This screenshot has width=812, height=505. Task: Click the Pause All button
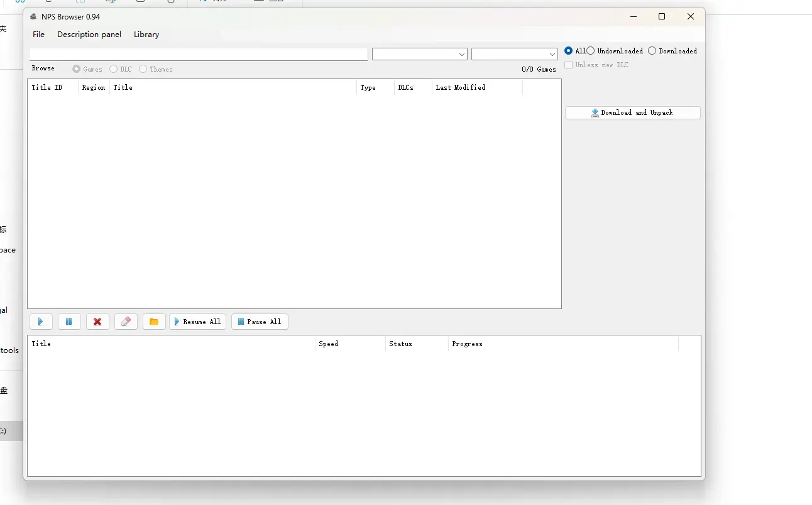(x=260, y=322)
